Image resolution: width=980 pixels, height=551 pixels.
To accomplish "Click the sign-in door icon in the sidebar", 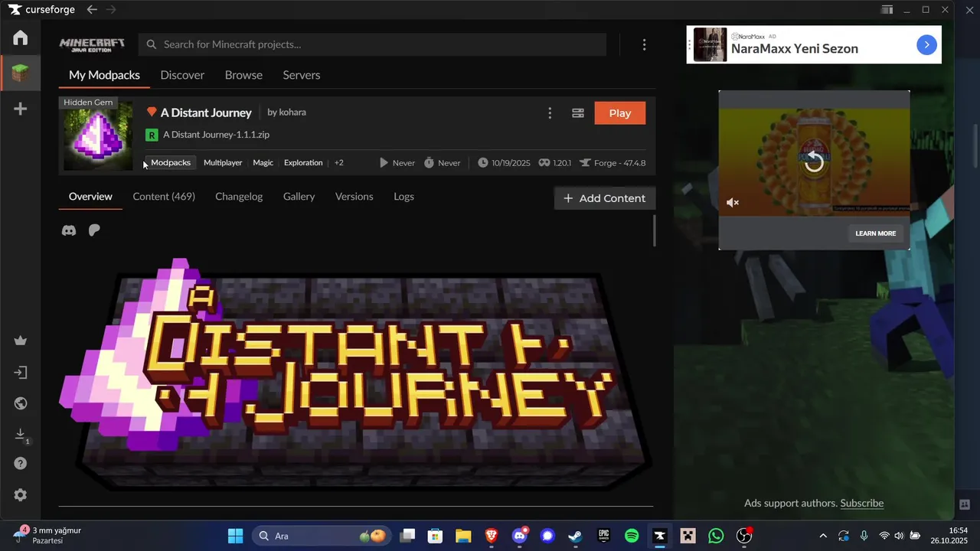I will [21, 373].
